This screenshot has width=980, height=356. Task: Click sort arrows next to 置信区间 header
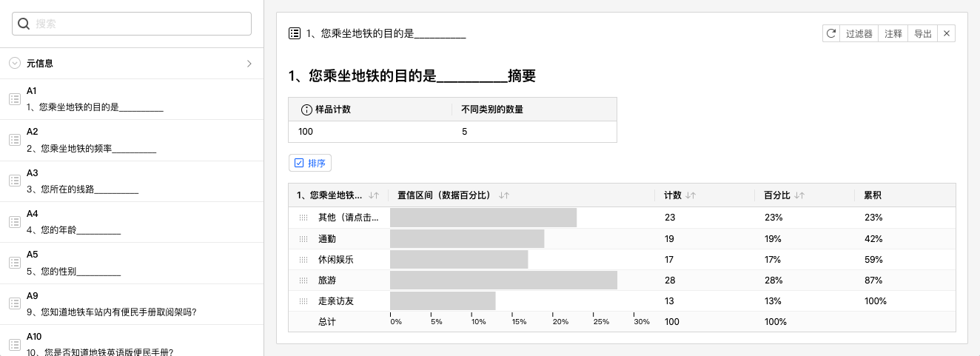[504, 195]
